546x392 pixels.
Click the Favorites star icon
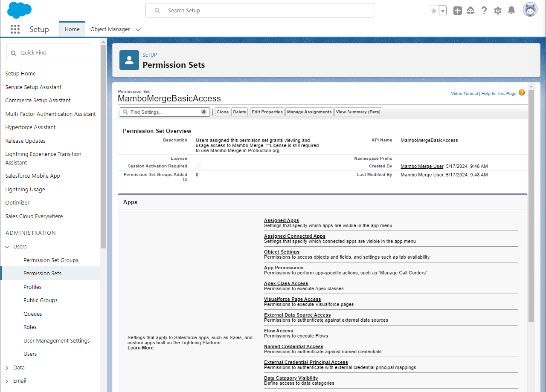[433, 11]
